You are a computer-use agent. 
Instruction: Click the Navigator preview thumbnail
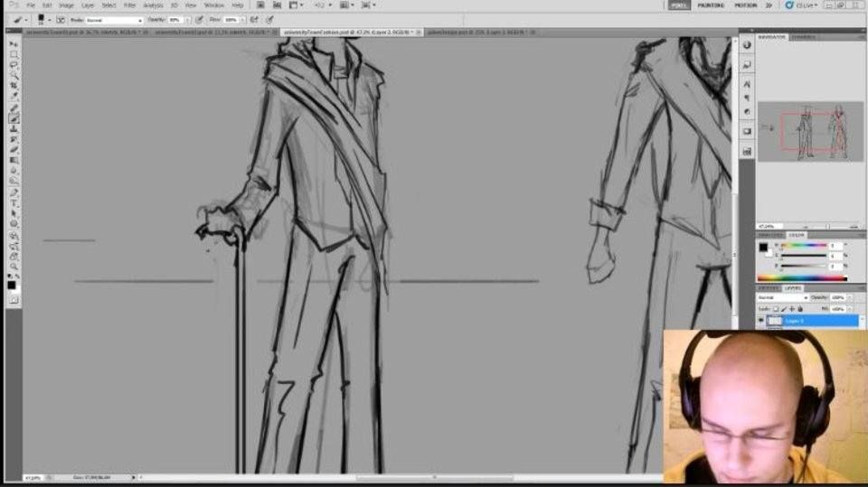809,131
